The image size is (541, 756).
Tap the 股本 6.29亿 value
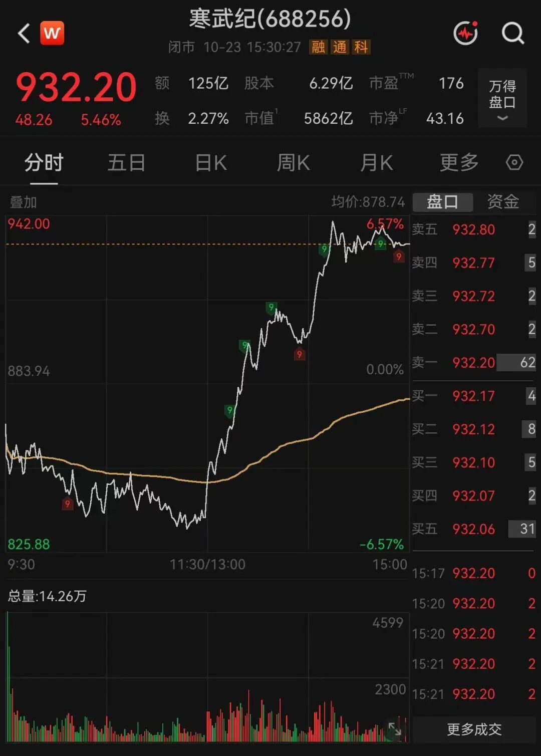(x=331, y=83)
